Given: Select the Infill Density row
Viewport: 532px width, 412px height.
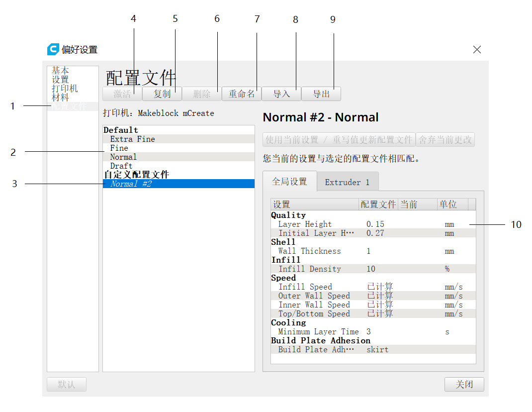Looking at the screenshot, I should (373, 269).
